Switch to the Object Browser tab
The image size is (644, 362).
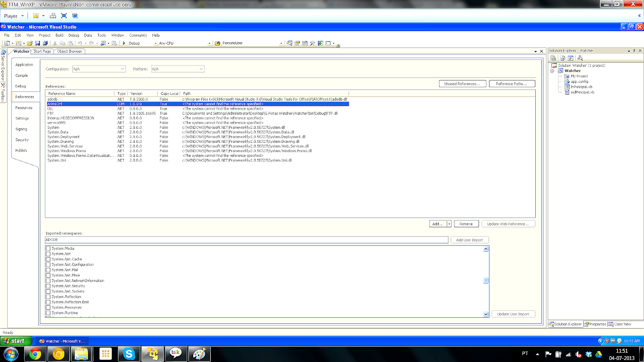pyautogui.click(x=69, y=51)
